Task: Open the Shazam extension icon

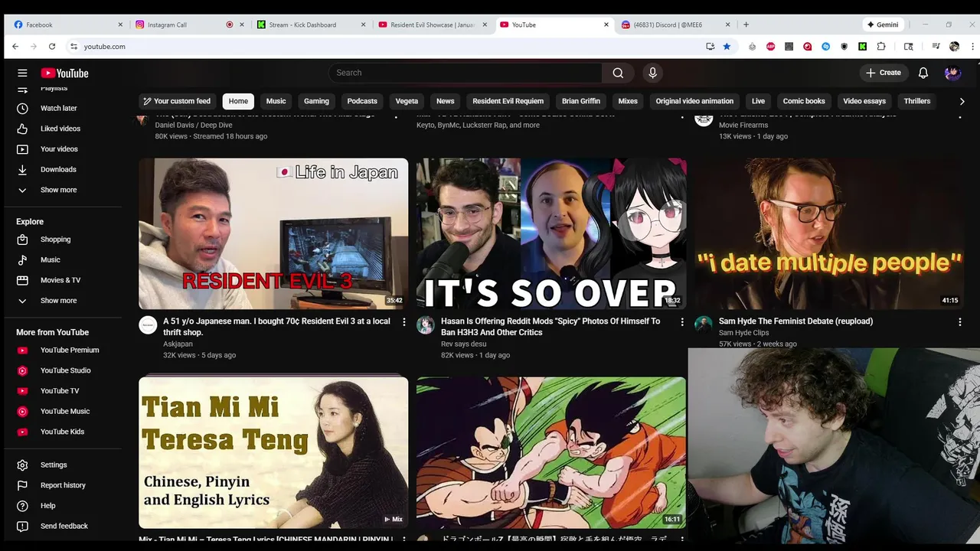Action: point(825,46)
